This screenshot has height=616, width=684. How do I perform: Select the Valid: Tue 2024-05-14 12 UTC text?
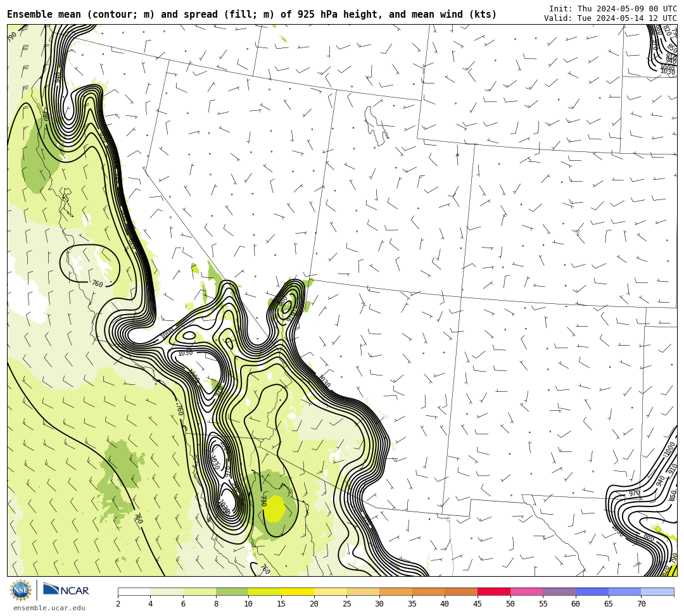tap(611, 18)
